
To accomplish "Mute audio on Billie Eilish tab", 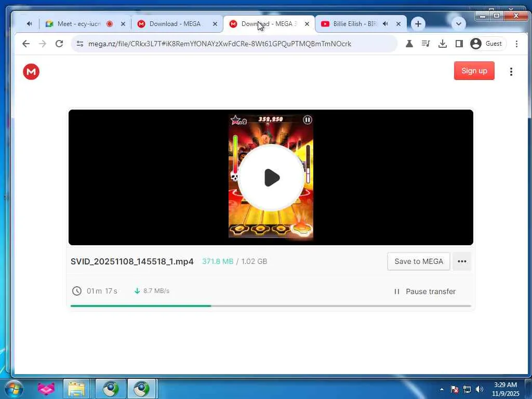I will pyautogui.click(x=385, y=24).
